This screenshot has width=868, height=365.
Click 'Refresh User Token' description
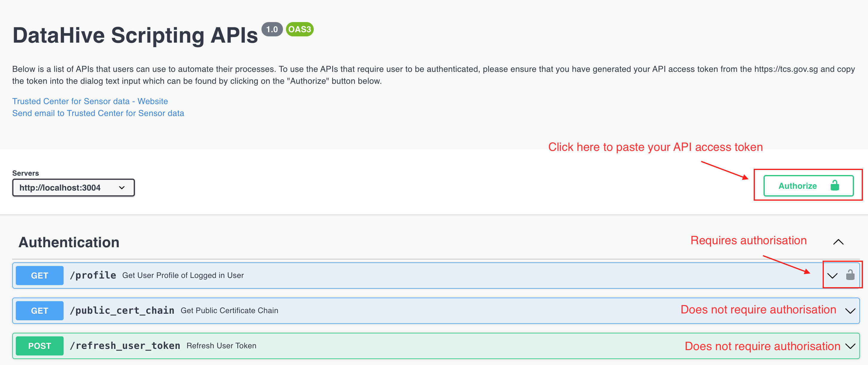tap(221, 346)
